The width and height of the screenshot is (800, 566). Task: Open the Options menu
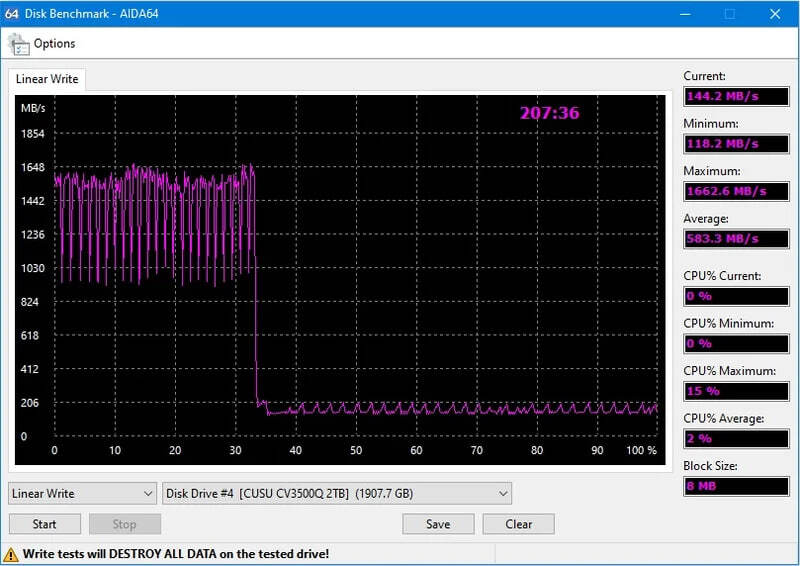[54, 44]
